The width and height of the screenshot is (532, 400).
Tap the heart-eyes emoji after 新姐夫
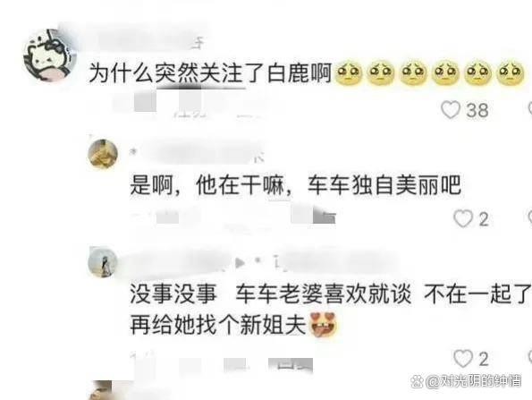(324, 325)
